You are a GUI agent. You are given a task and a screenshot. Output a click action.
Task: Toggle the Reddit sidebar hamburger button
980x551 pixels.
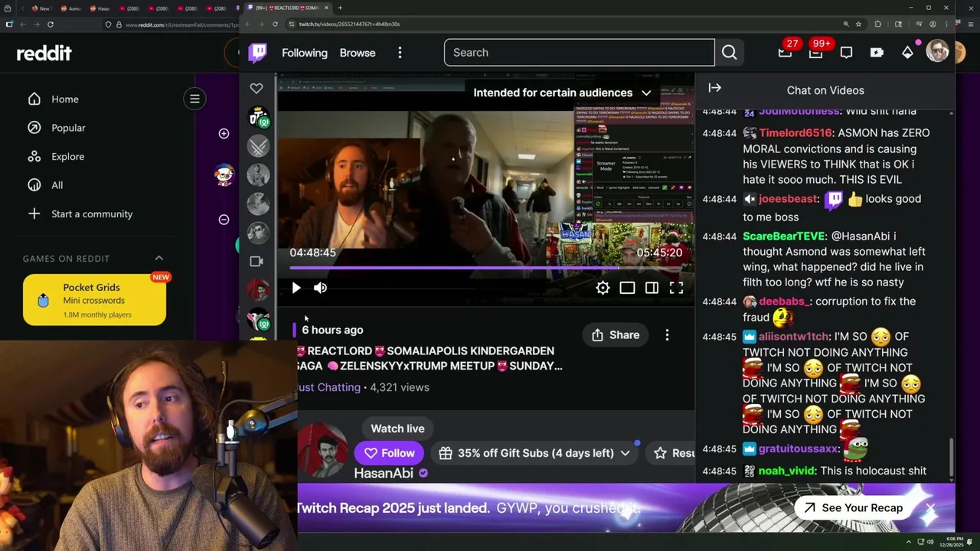pos(194,99)
